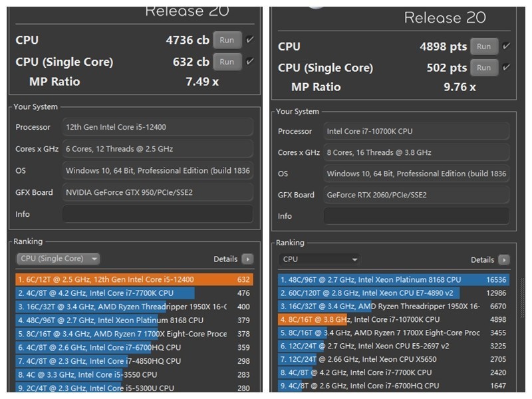Select i7-6700HQ row scoring 1647
This screenshot has height=399, width=532.
point(394,386)
